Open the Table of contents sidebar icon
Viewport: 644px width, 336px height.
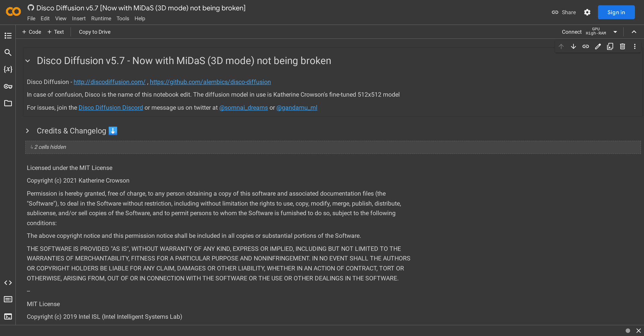(8, 36)
